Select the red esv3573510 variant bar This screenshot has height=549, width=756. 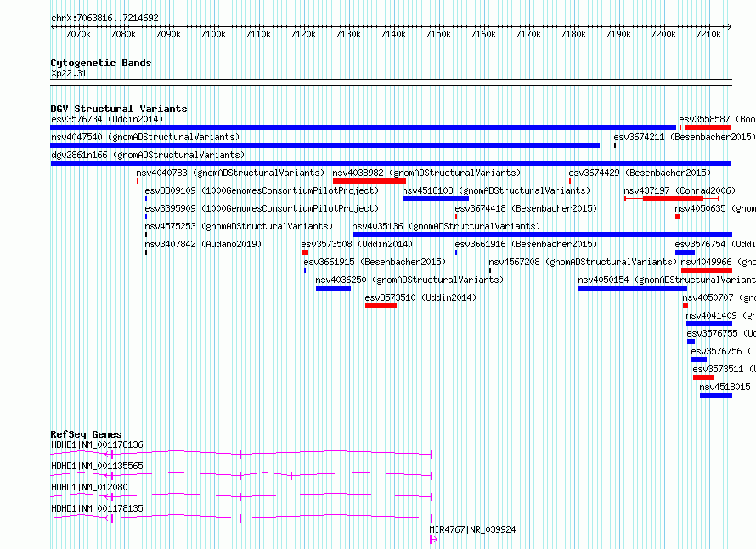381,306
